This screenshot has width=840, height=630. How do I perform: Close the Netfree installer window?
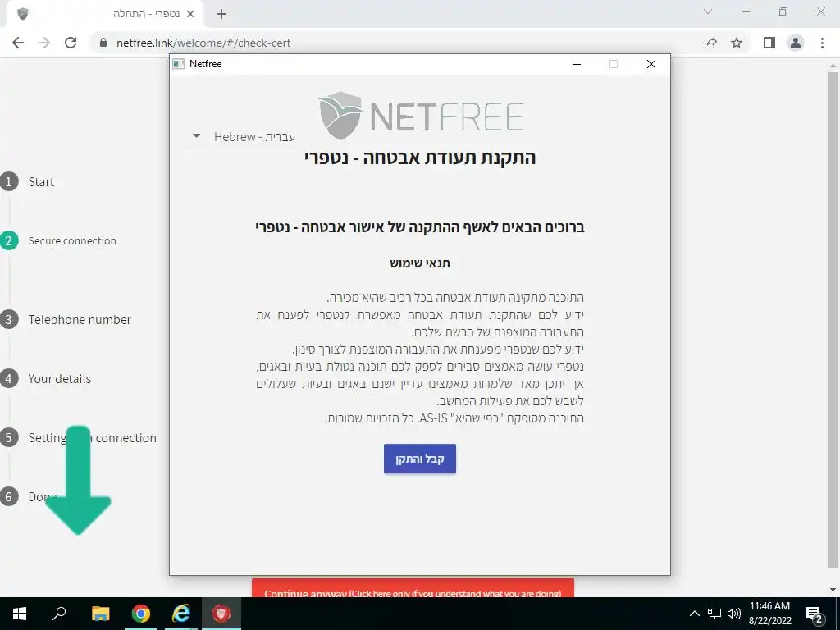pos(651,64)
